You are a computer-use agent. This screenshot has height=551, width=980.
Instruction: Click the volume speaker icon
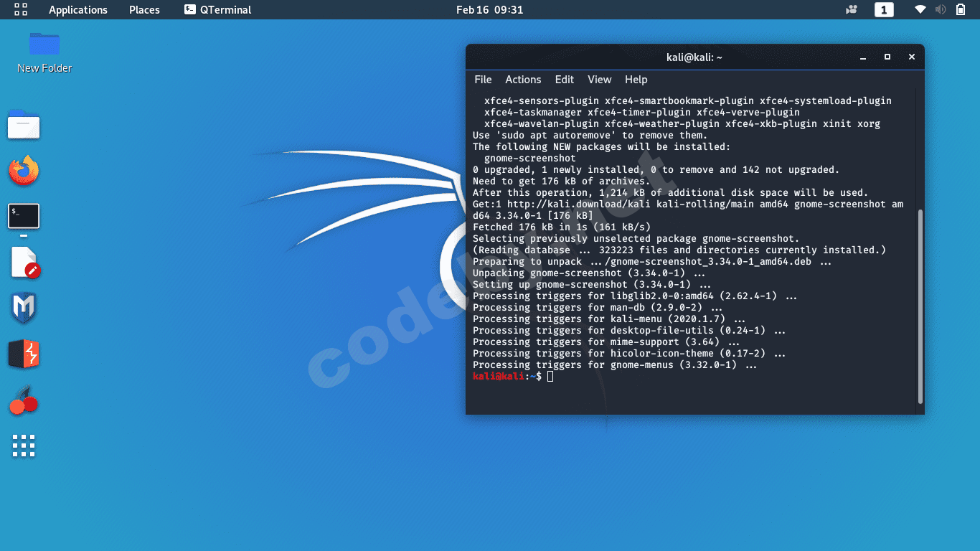pos(941,9)
